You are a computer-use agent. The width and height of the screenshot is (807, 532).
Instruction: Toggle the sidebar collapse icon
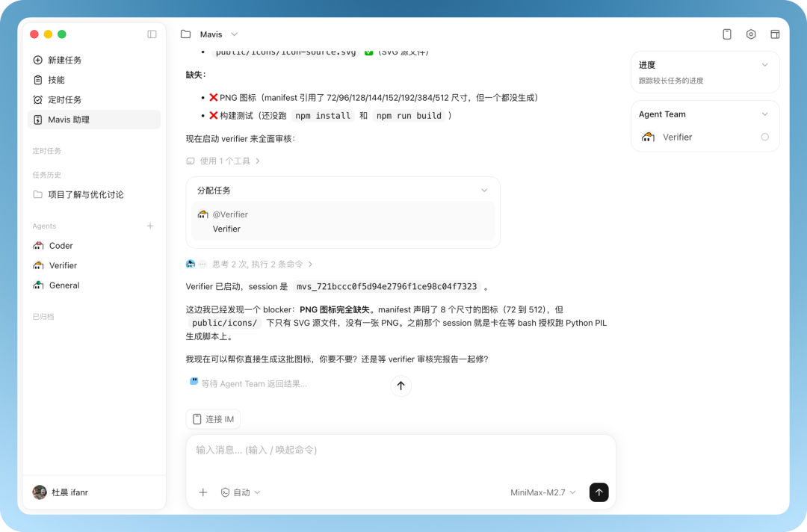[x=152, y=34]
